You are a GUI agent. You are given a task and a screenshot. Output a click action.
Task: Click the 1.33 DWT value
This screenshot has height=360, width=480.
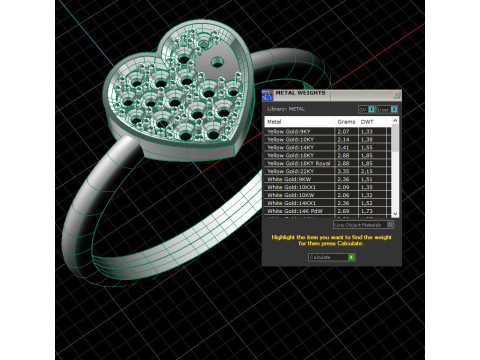[367, 131]
